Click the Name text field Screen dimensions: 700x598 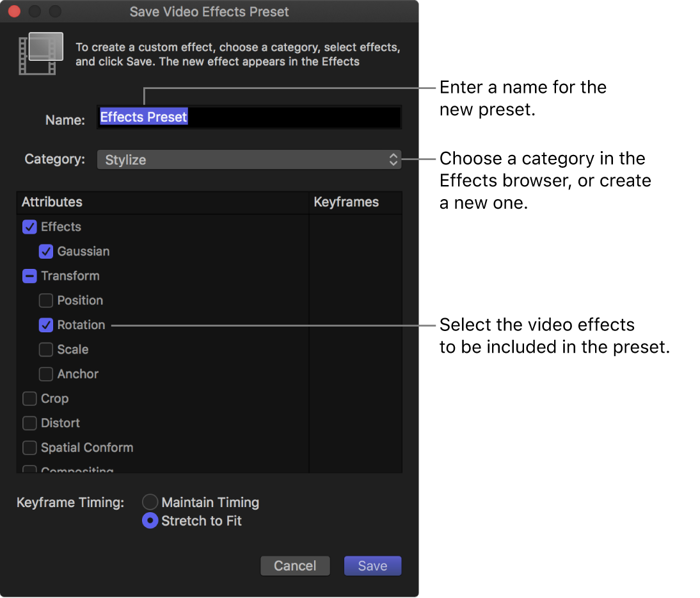coord(249,117)
